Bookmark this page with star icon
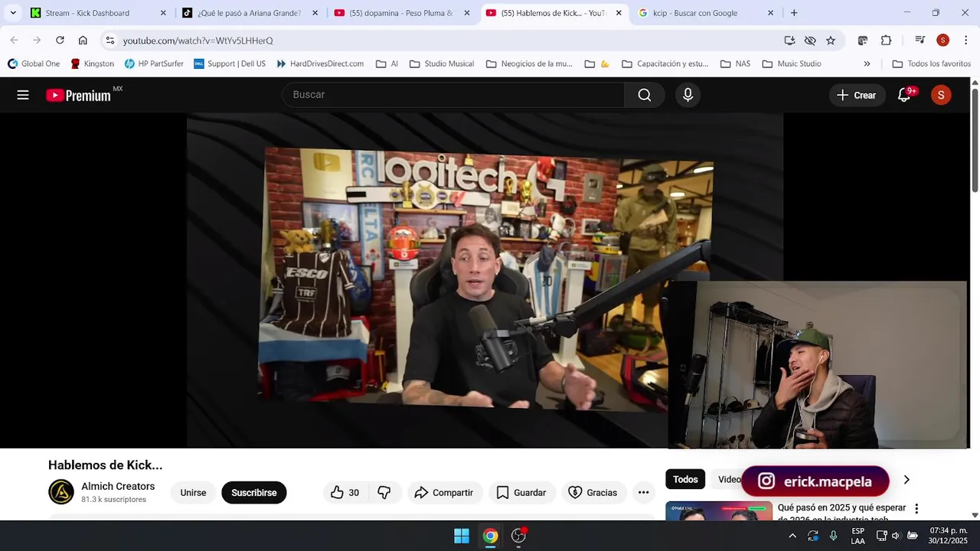The width and height of the screenshot is (980, 551). [831, 41]
